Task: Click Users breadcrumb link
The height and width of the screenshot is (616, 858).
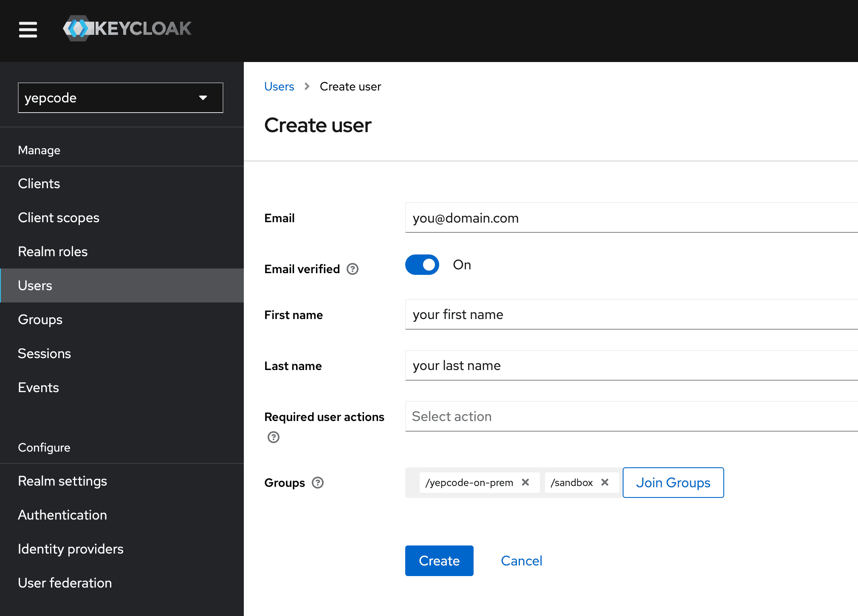Action: tap(279, 86)
